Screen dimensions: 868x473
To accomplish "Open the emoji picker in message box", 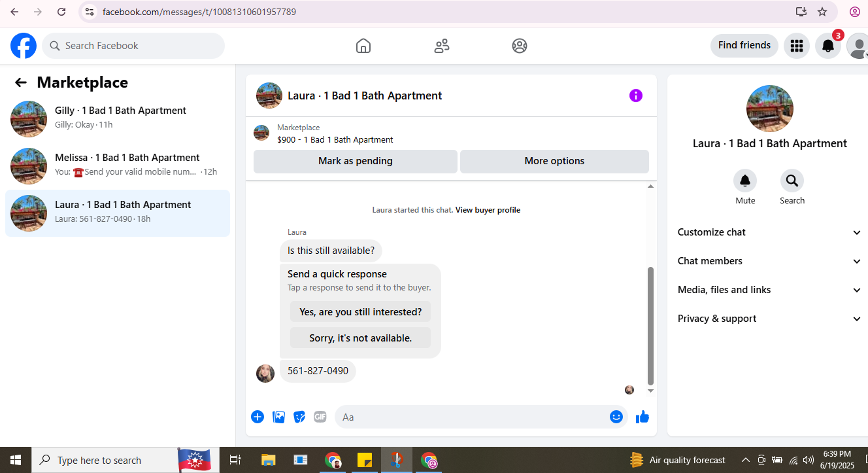I will 616,417.
